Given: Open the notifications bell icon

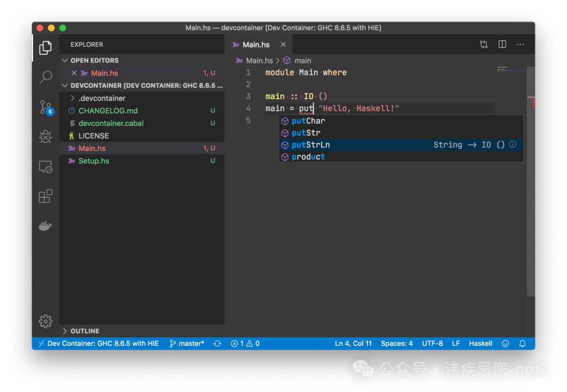Looking at the screenshot, I should pos(522,344).
